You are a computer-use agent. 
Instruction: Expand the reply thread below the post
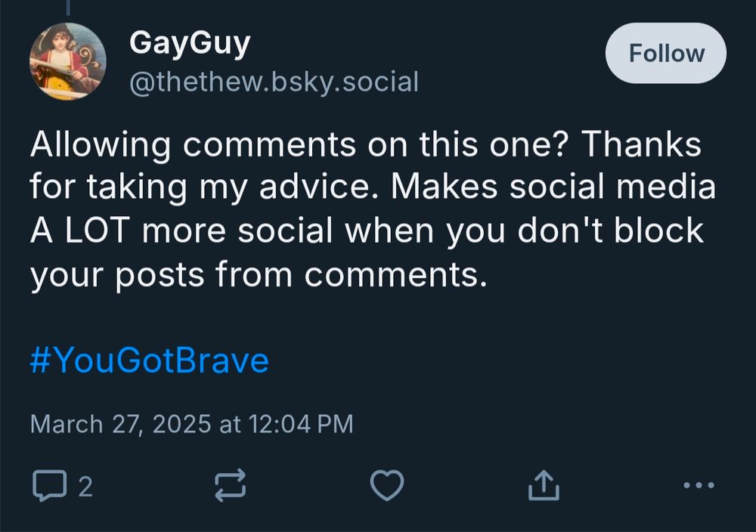pyautogui.click(x=51, y=484)
